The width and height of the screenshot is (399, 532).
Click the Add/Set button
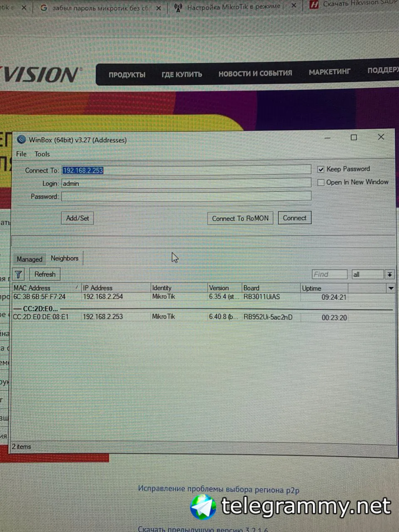click(77, 218)
